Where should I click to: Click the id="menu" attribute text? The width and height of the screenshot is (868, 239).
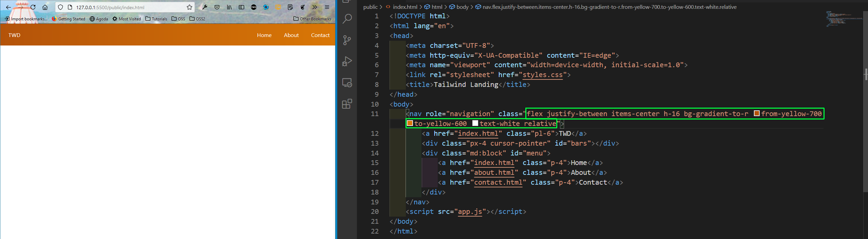(x=528, y=153)
